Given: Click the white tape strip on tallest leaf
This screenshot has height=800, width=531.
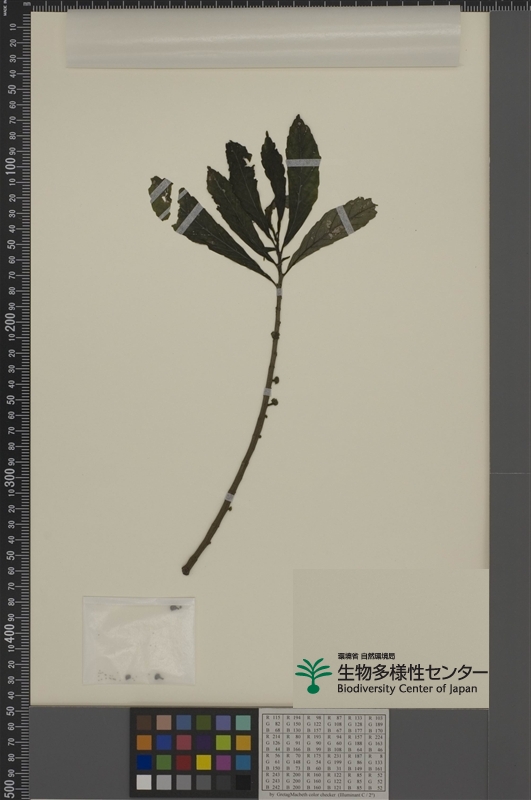Looking at the screenshot, I should tap(303, 163).
